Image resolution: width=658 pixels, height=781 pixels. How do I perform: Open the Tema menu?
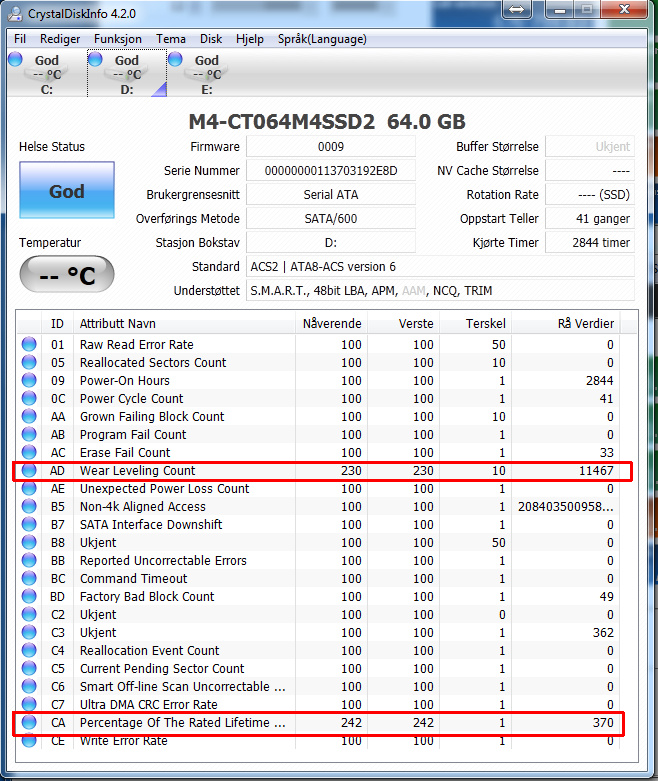click(171, 39)
